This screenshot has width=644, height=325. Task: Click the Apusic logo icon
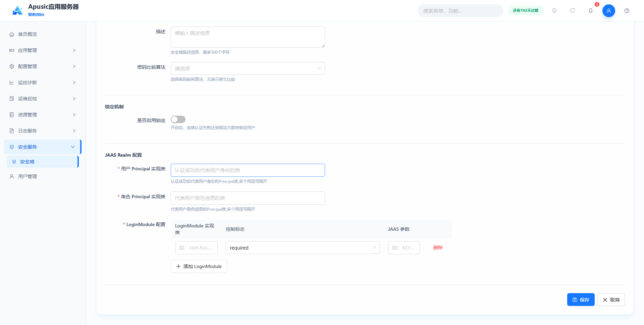coord(17,11)
